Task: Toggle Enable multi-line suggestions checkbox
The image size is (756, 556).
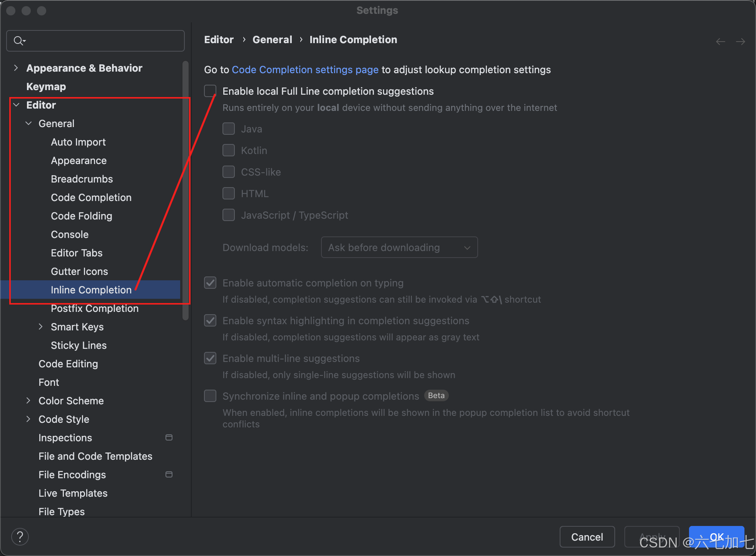Action: click(x=210, y=358)
